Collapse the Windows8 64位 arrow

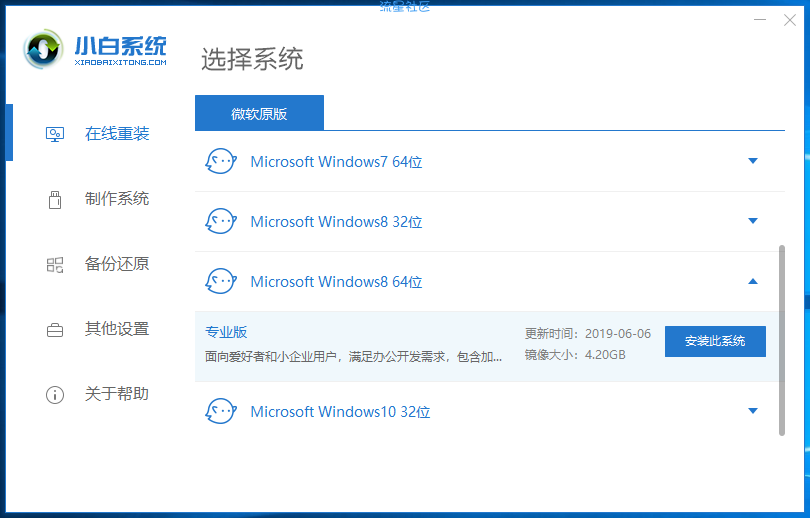tap(753, 281)
